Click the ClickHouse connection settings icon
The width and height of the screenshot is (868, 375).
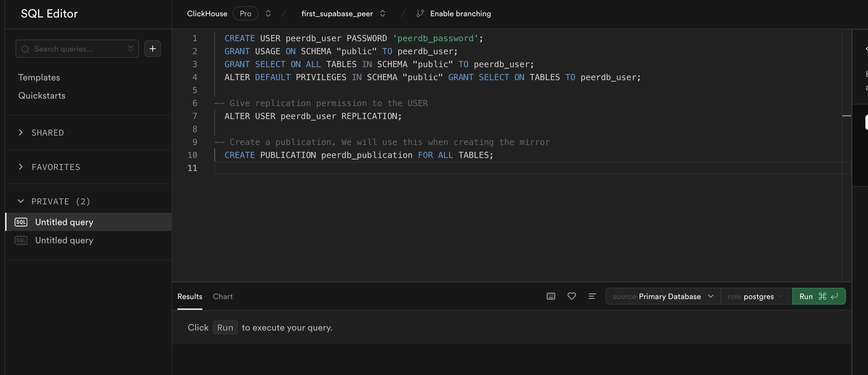266,13
